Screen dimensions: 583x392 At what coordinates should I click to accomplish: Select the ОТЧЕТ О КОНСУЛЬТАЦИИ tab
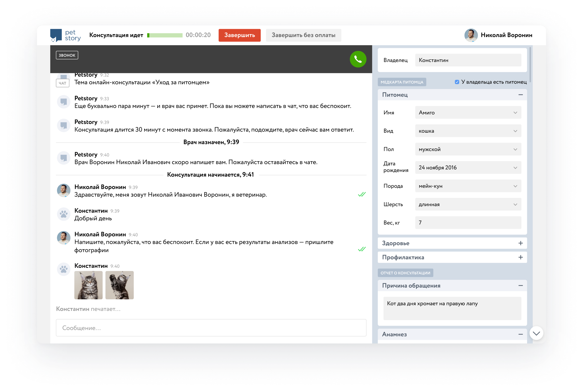tap(405, 273)
